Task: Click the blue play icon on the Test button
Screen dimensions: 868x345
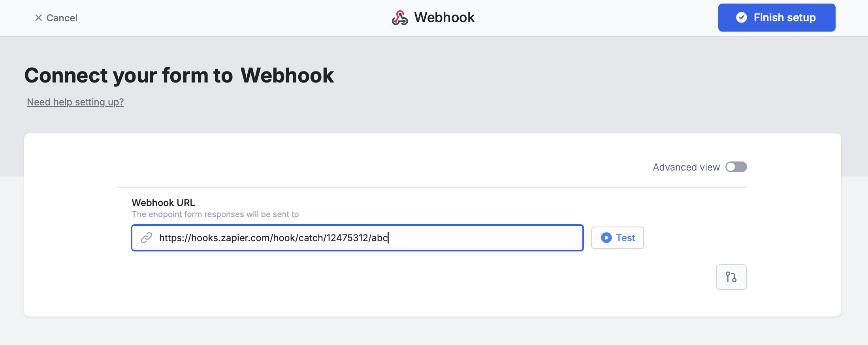Action: click(x=606, y=238)
